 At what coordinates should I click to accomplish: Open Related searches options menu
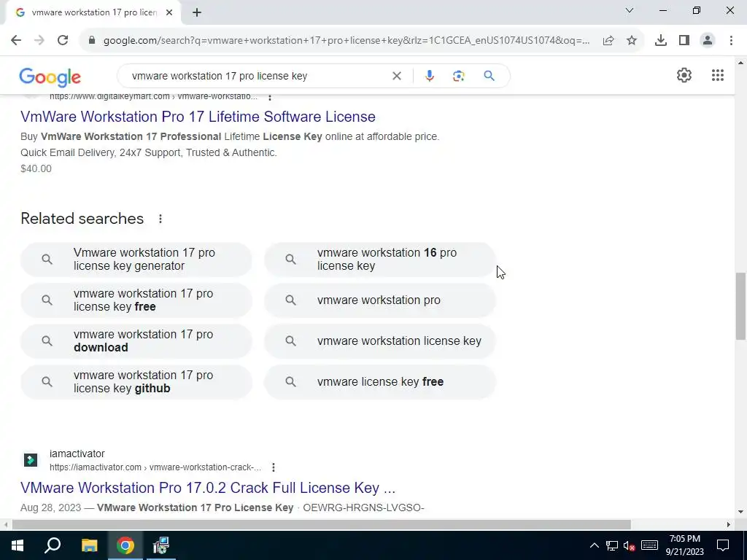click(160, 219)
